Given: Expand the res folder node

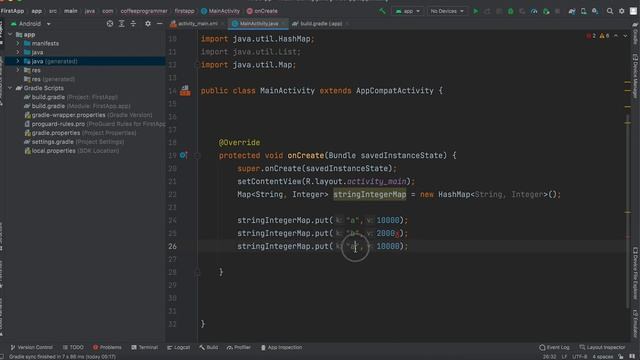Looking at the screenshot, I should [x=18, y=70].
